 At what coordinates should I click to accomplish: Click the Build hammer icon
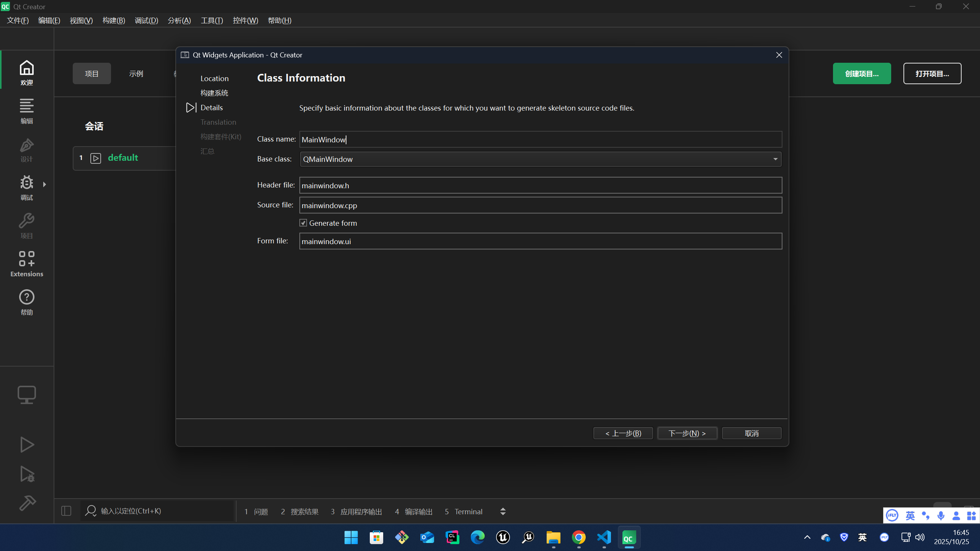pos(27,503)
